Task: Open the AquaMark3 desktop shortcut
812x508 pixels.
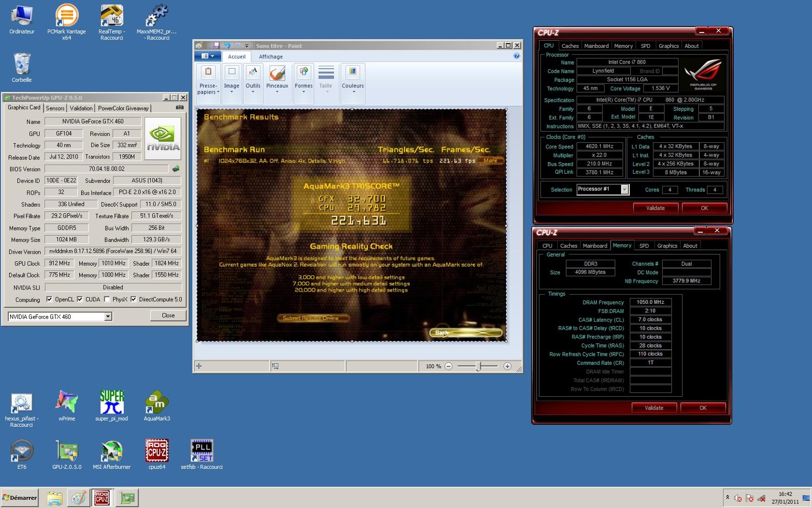Action: click(x=157, y=406)
